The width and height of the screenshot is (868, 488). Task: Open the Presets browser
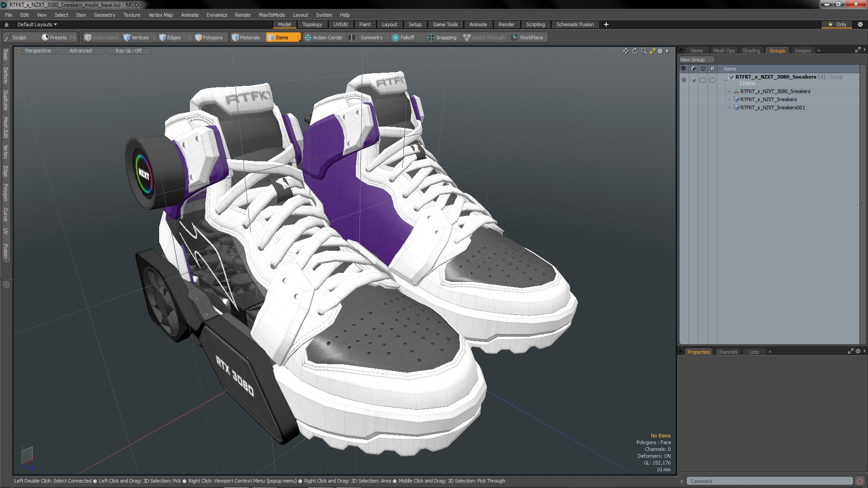(x=58, y=38)
